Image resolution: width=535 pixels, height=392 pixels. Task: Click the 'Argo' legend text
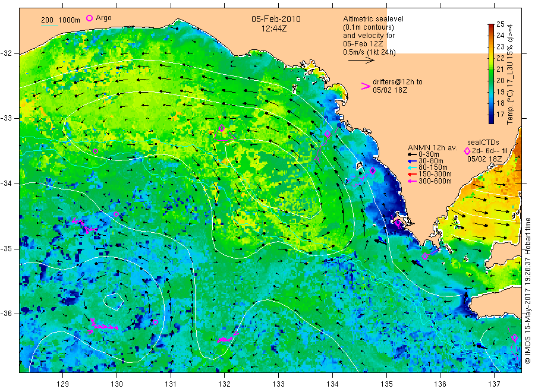pyautogui.click(x=103, y=18)
